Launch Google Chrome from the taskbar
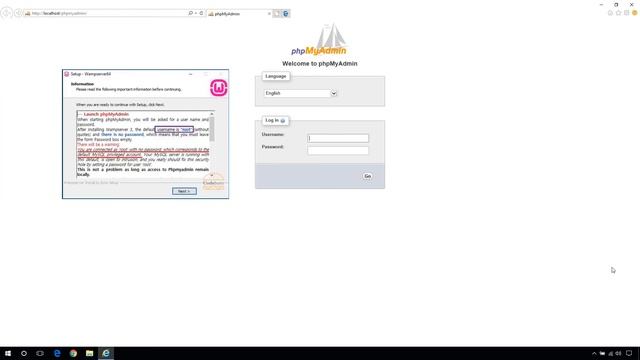640x360 pixels. click(x=73, y=353)
